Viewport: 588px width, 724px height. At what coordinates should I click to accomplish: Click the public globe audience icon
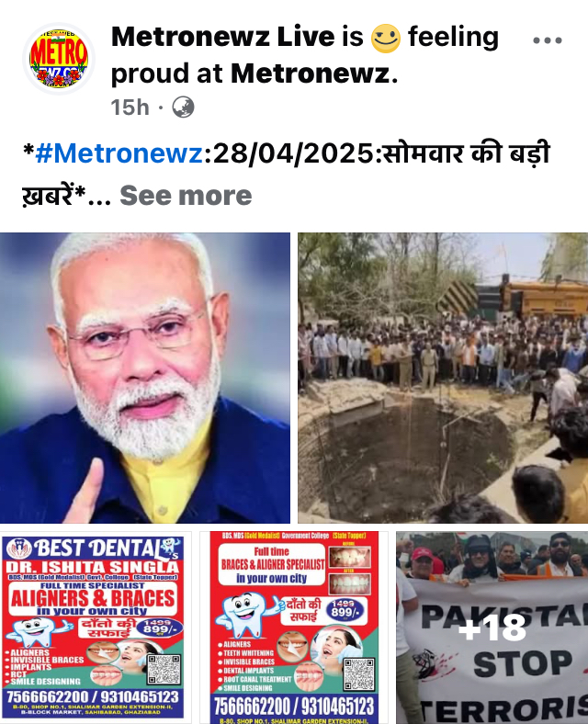(x=183, y=107)
